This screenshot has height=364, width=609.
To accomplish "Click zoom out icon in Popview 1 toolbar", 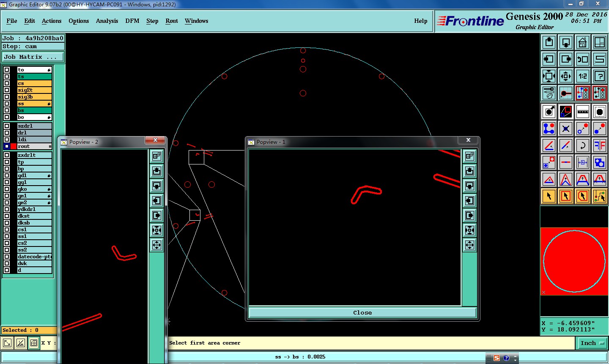I will pyautogui.click(x=470, y=245).
